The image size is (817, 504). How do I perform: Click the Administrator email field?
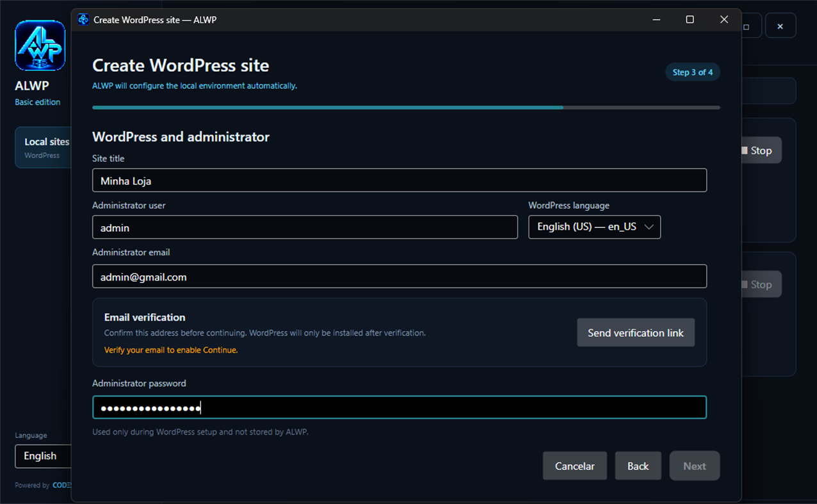pyautogui.click(x=400, y=277)
